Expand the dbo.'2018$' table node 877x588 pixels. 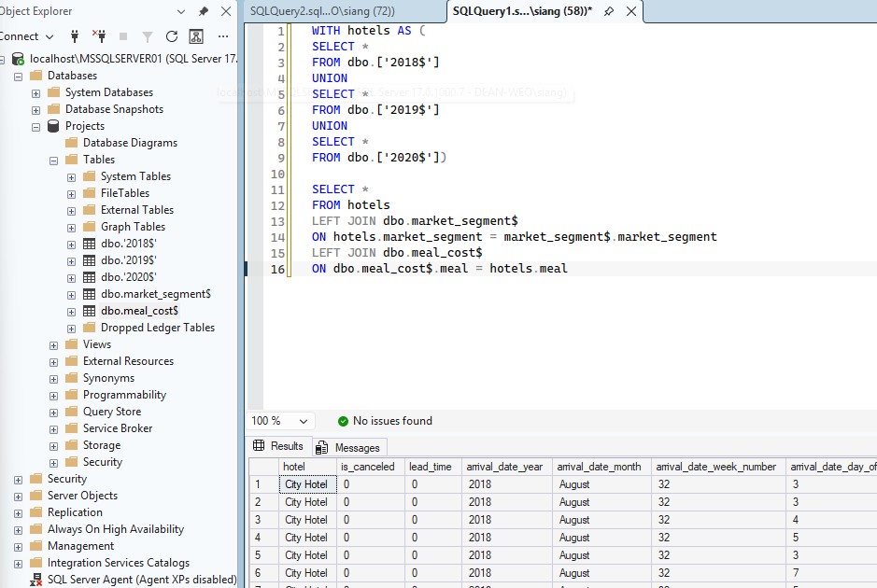click(x=71, y=245)
